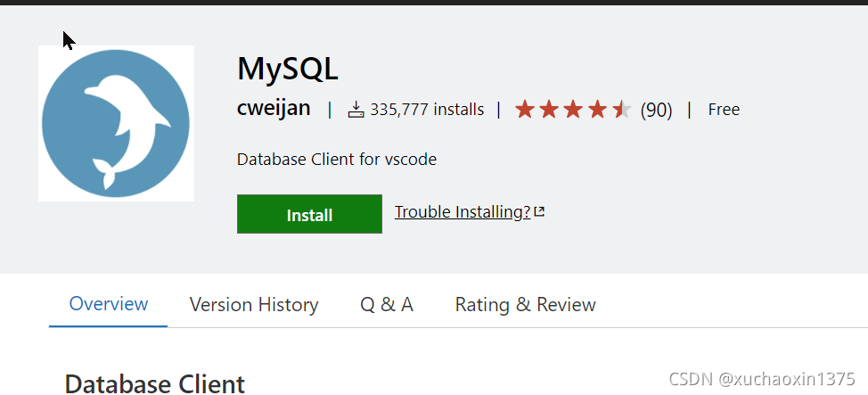This screenshot has width=868, height=395.
Task: Click the green Install button
Action: tap(309, 214)
